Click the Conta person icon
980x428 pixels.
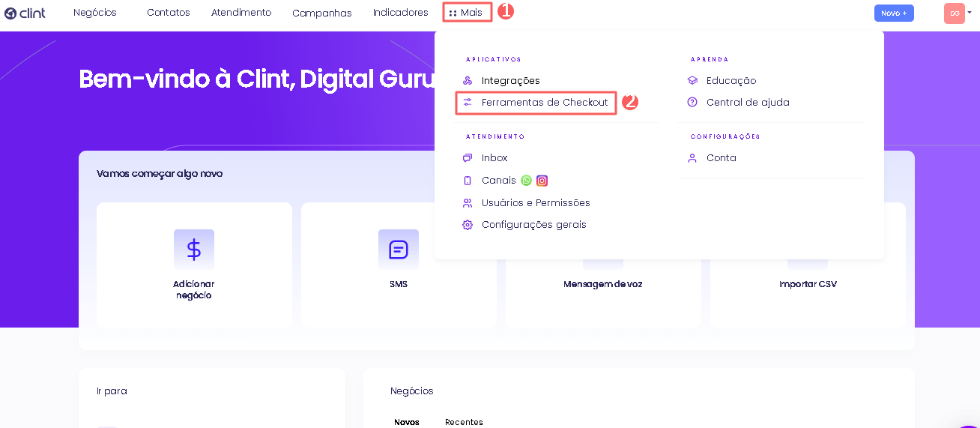coord(692,158)
